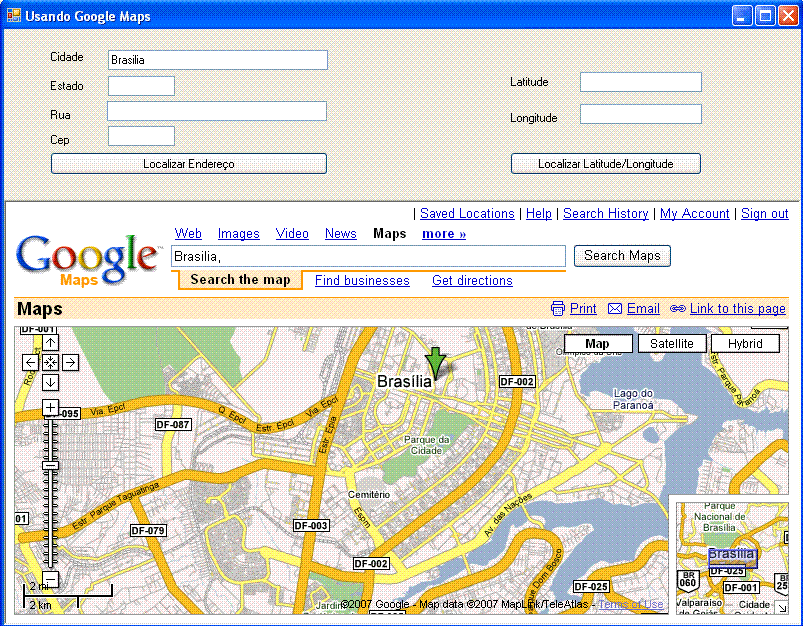Recenter map using the center pan icon
The width and height of the screenshot is (803, 626).
[50, 363]
